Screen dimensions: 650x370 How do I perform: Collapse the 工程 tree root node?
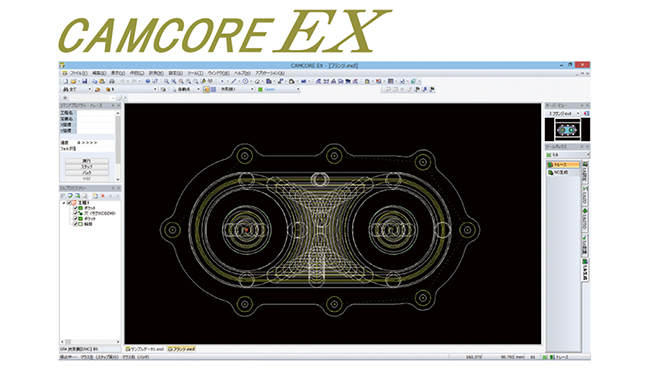click(64, 203)
